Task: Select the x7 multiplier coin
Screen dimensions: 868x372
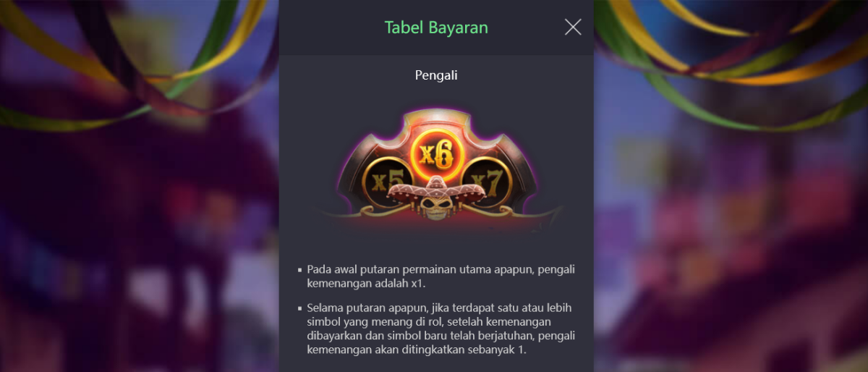Action: tap(490, 182)
